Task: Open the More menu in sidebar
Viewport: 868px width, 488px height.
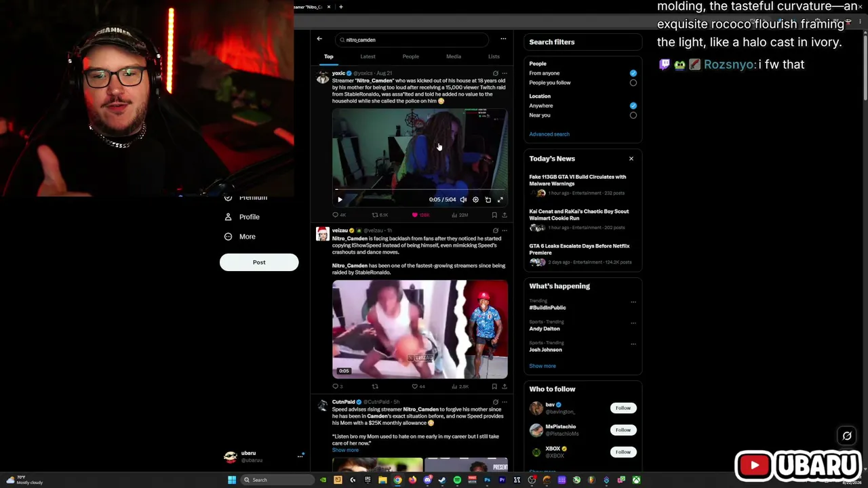Action: (240, 237)
